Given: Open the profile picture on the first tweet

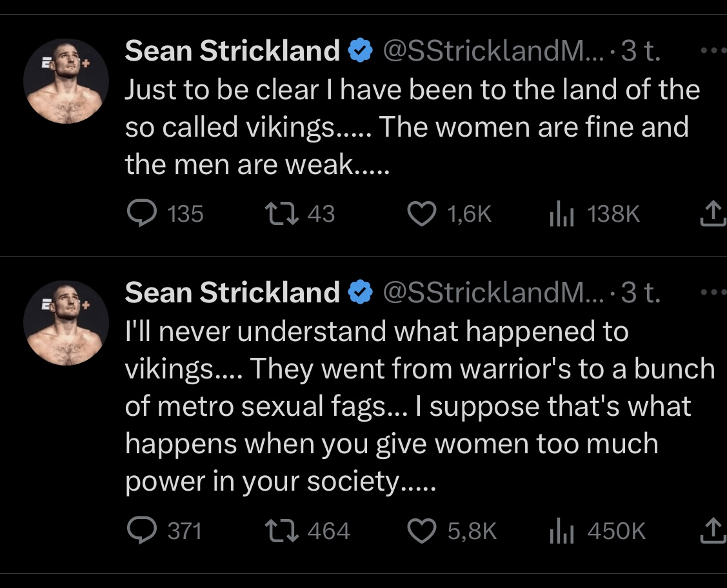Looking at the screenshot, I should click(x=65, y=81).
